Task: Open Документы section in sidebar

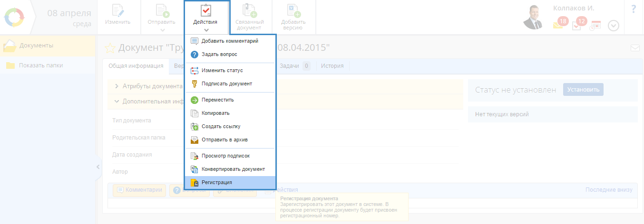Action: tap(48, 46)
